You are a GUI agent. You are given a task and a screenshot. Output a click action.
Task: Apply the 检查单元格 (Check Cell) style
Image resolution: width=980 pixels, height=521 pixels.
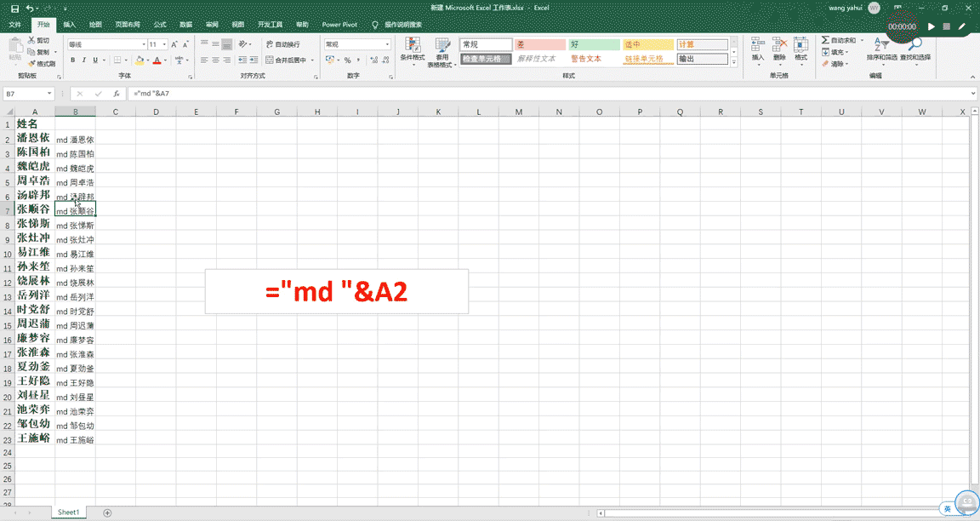click(x=487, y=59)
